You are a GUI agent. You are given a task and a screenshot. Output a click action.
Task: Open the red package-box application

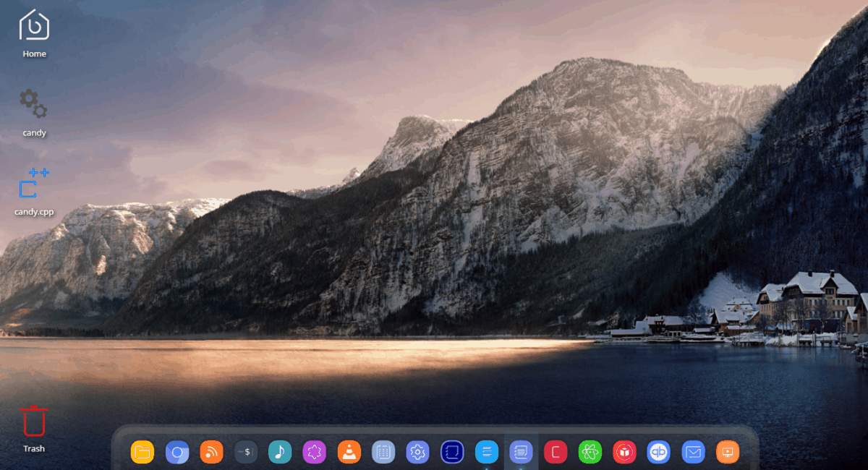[624, 451]
